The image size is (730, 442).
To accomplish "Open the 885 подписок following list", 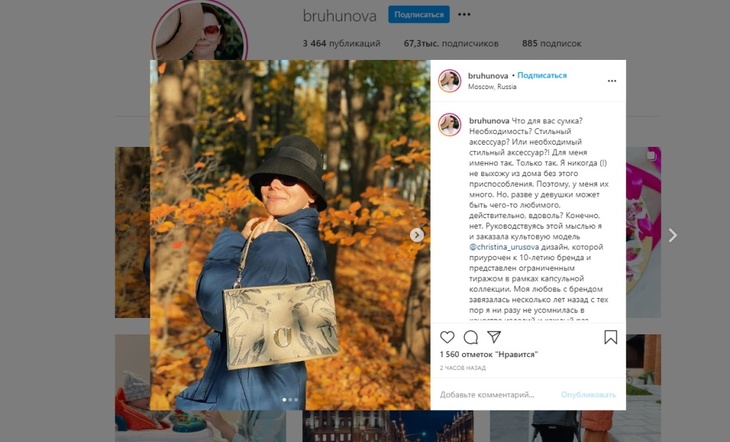I will (551, 43).
